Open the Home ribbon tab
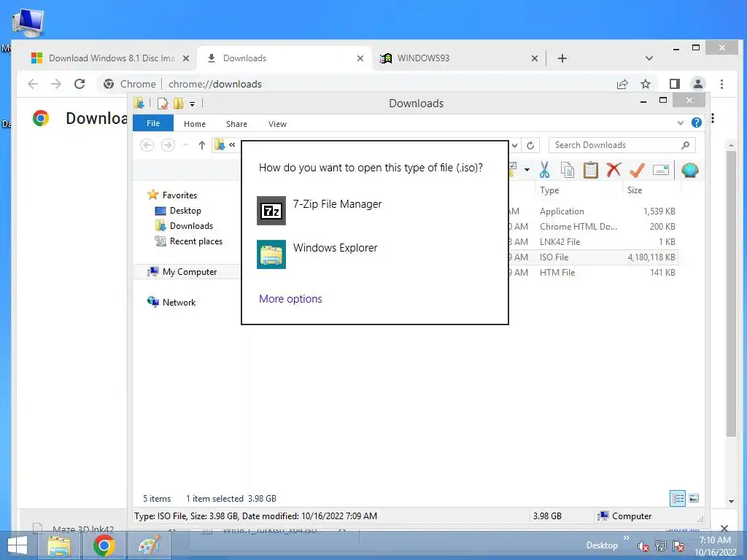747x560 pixels. (x=194, y=124)
